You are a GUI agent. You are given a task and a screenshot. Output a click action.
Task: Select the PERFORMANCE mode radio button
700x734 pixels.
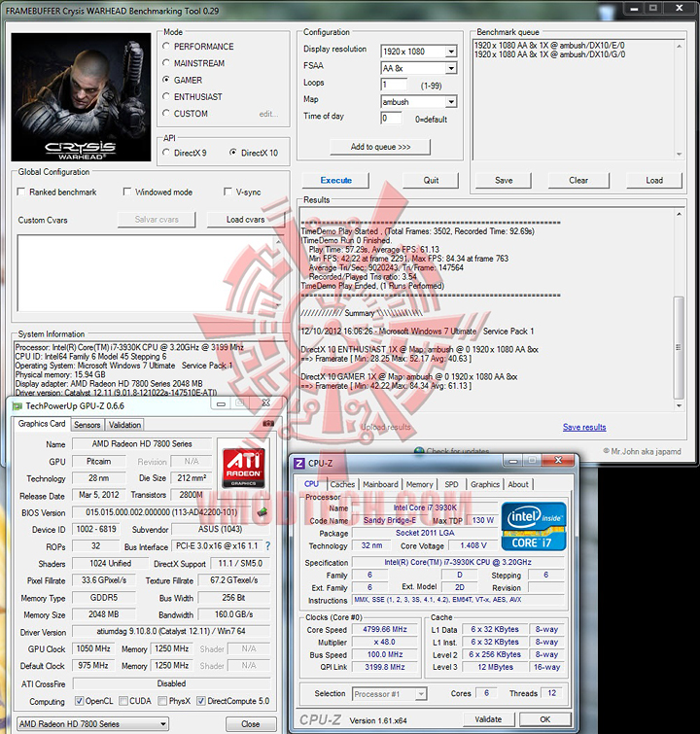click(165, 46)
